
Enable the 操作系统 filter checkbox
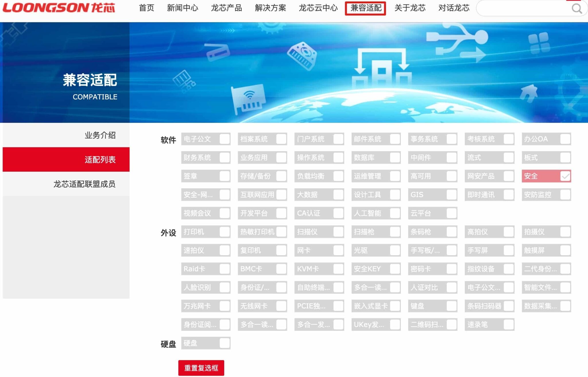click(x=338, y=158)
